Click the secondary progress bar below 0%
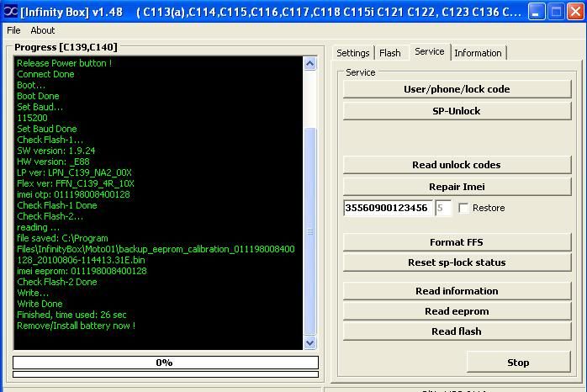 pyautogui.click(x=166, y=374)
